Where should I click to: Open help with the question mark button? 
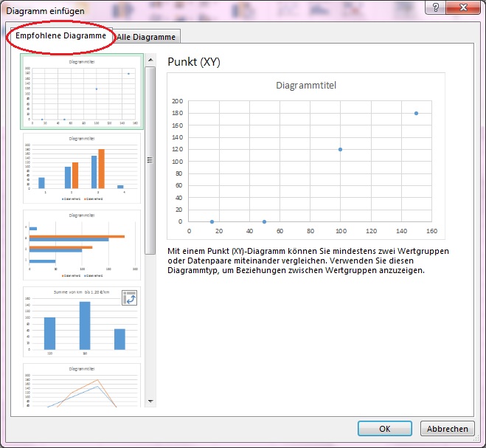coord(437,8)
